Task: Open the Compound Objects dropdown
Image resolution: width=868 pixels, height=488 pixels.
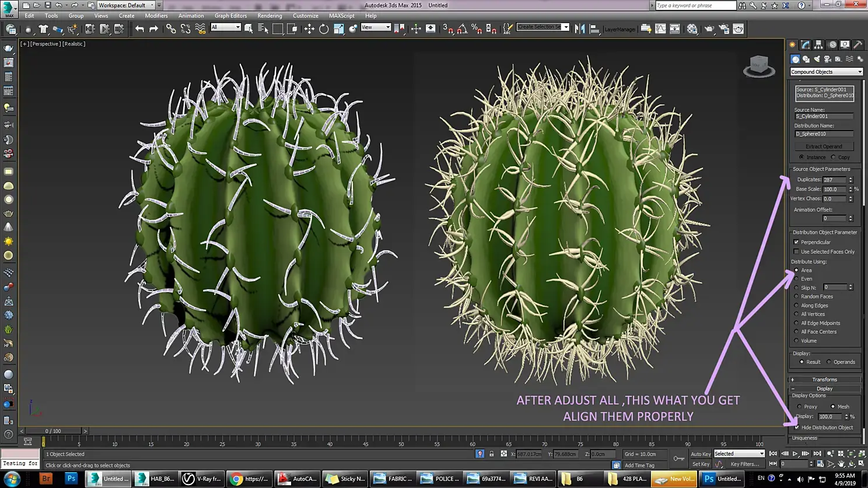Action: (826, 72)
